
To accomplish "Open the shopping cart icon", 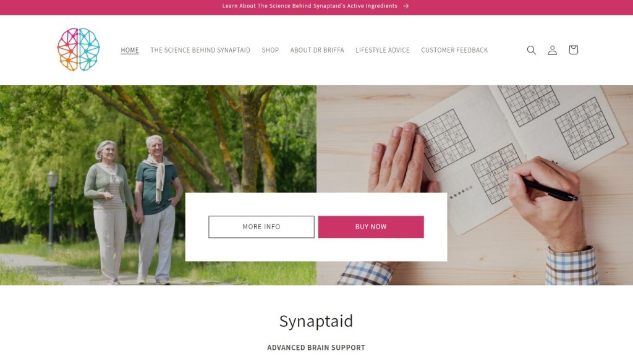I will tap(573, 49).
